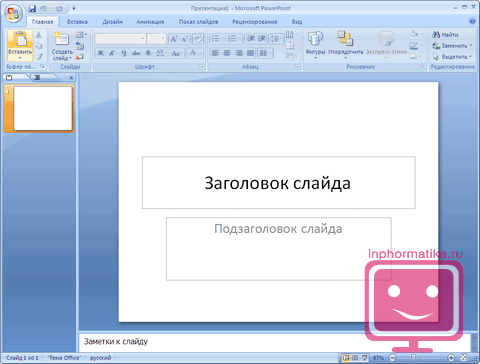
Task: Fit slide to current window
Action: [x=463, y=358]
